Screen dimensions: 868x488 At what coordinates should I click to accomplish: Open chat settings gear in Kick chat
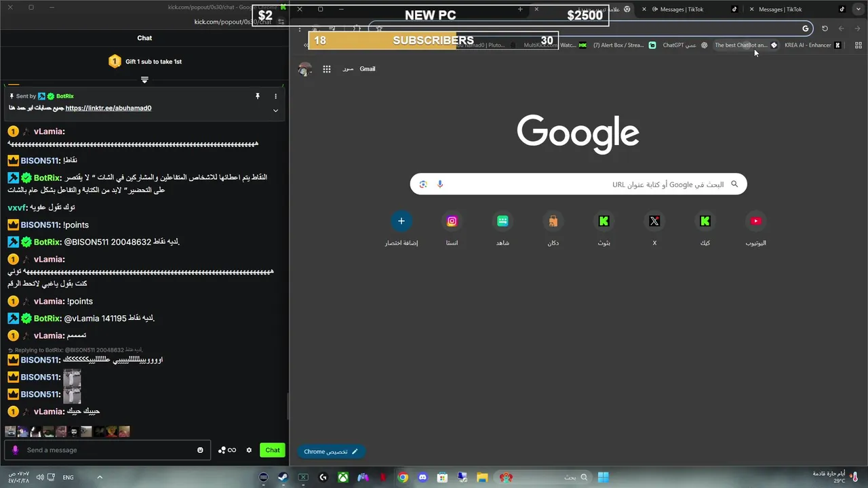pyautogui.click(x=249, y=450)
